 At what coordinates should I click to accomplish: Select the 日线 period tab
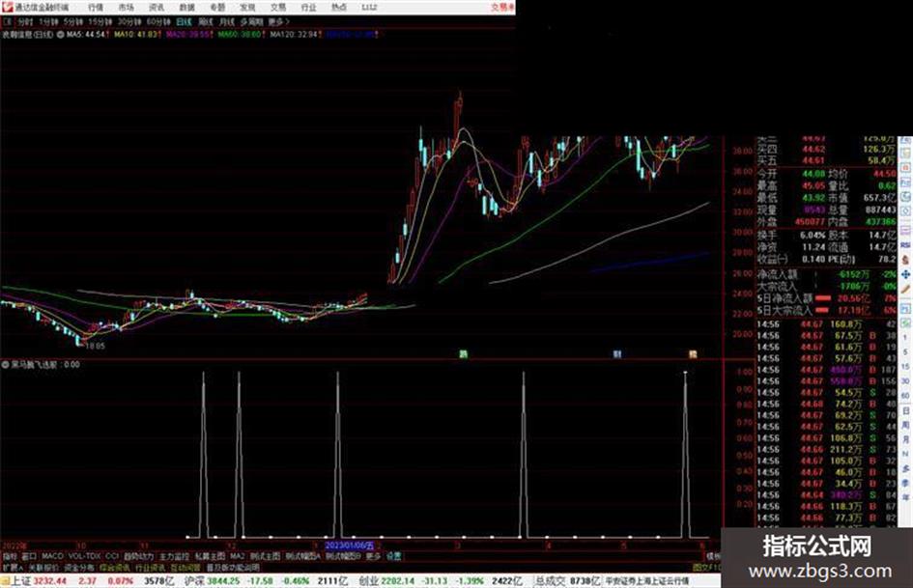[x=184, y=22]
